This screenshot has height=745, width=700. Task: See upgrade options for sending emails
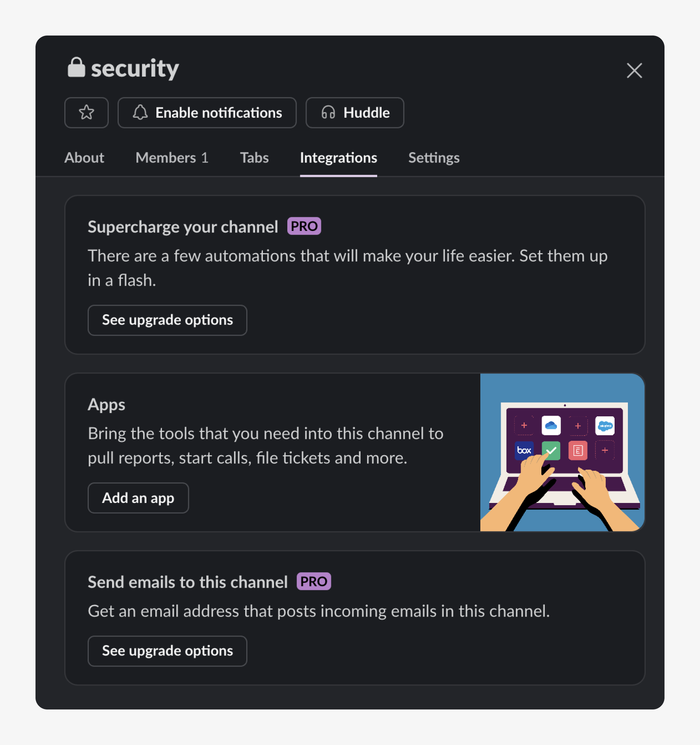pos(167,651)
